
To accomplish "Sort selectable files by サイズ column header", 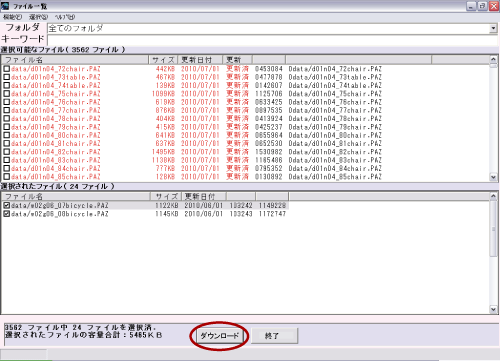I will [163, 60].
